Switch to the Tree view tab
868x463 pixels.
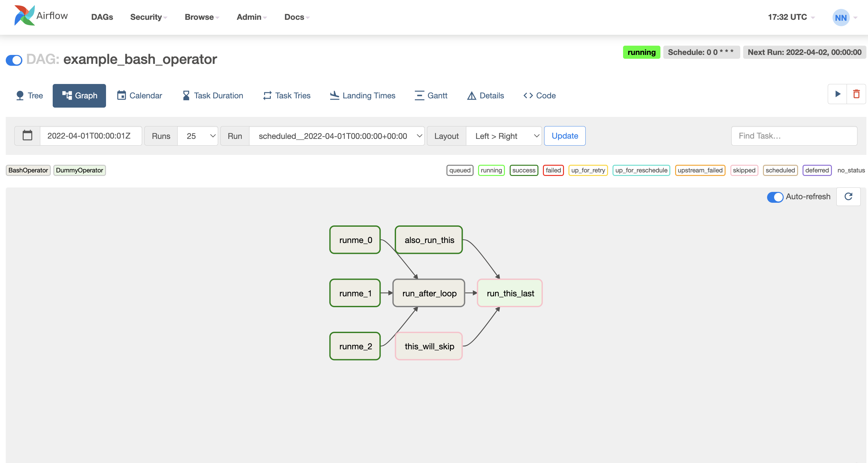[x=29, y=96]
